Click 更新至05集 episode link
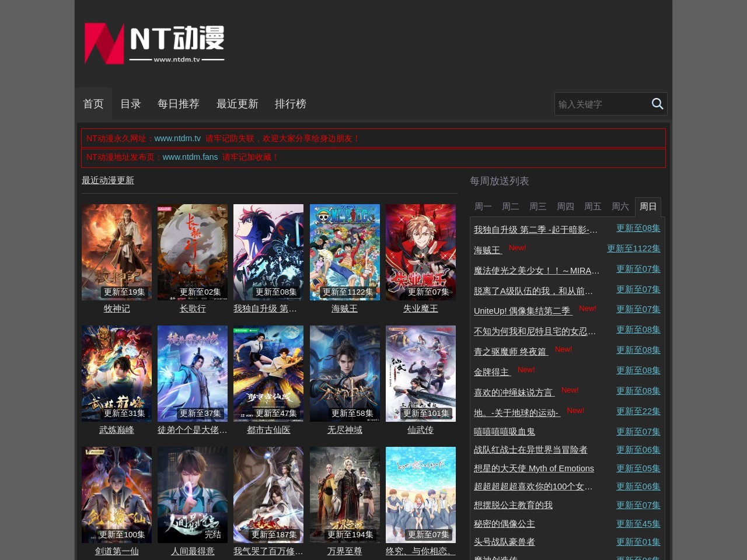The width and height of the screenshot is (747, 560). [638, 468]
